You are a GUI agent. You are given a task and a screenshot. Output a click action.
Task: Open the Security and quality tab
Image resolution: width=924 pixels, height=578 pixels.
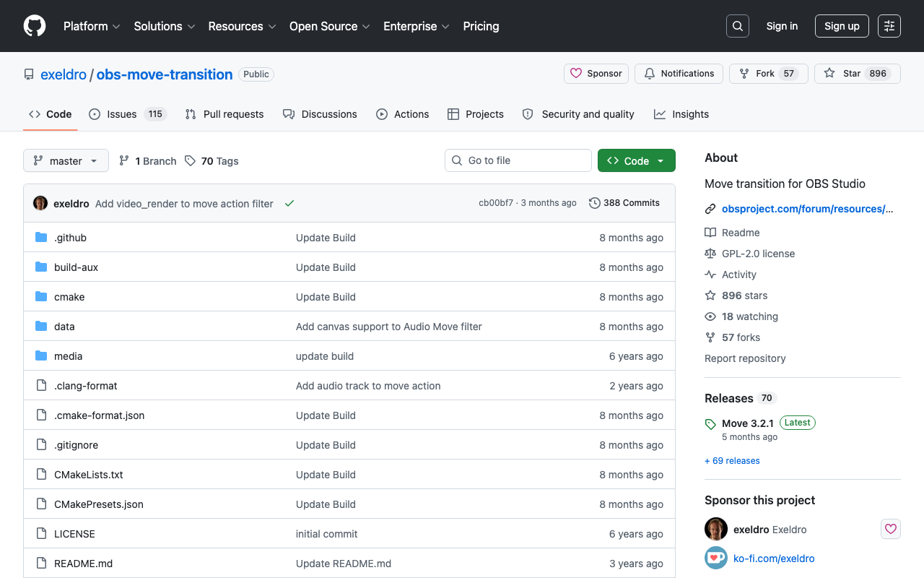click(577, 114)
